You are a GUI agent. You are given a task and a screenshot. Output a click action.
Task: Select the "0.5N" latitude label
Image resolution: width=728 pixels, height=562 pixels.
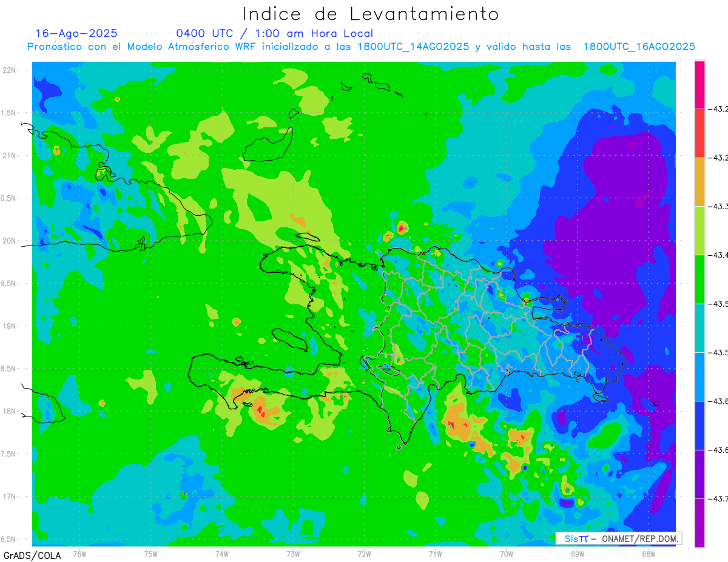[x=8, y=198]
